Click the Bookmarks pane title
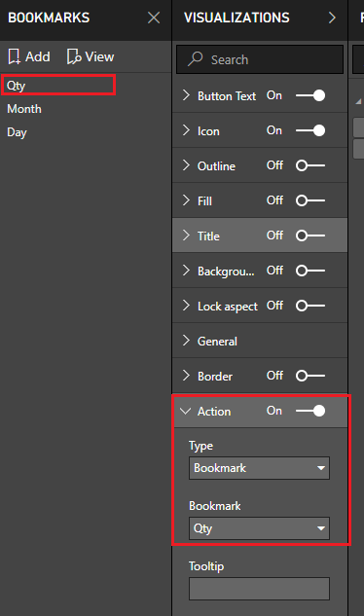This screenshot has width=364, height=616. [49, 18]
